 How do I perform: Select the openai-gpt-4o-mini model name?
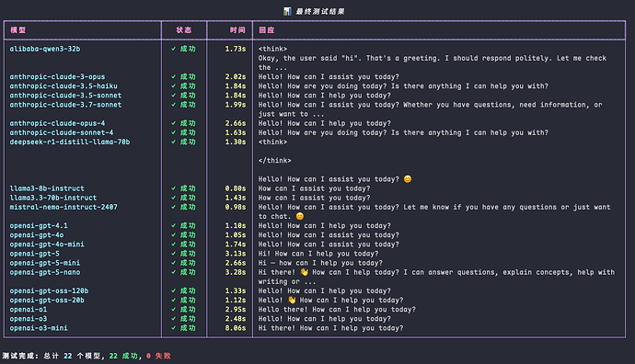(47, 244)
